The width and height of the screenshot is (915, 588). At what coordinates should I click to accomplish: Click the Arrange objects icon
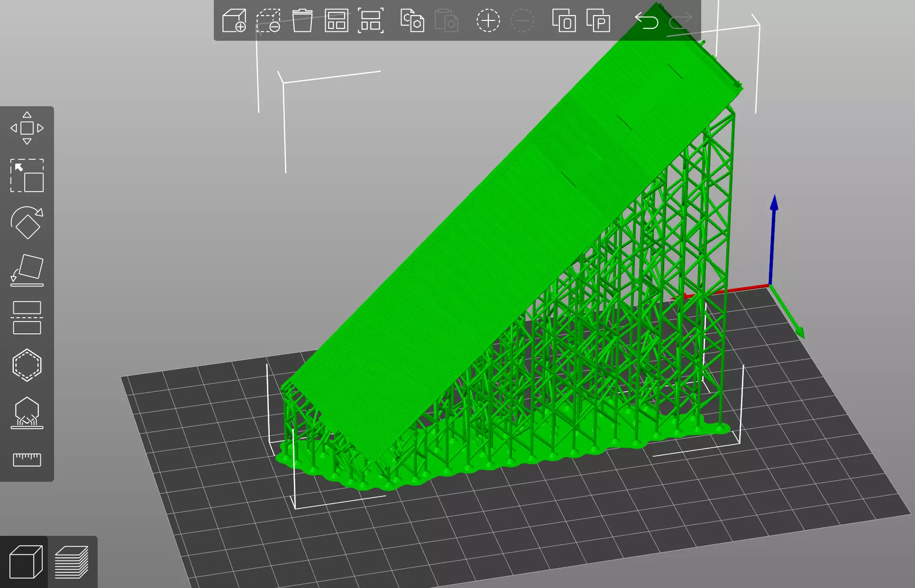(337, 21)
